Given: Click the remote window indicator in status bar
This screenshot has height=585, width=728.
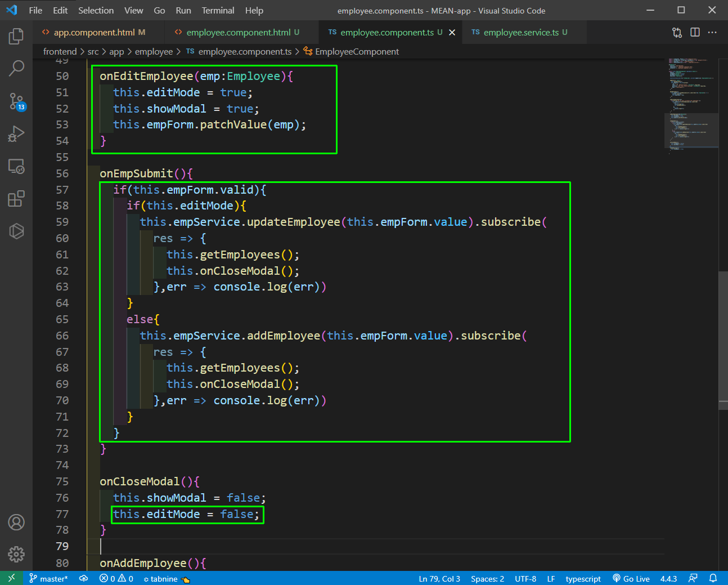Looking at the screenshot, I should [x=11, y=578].
